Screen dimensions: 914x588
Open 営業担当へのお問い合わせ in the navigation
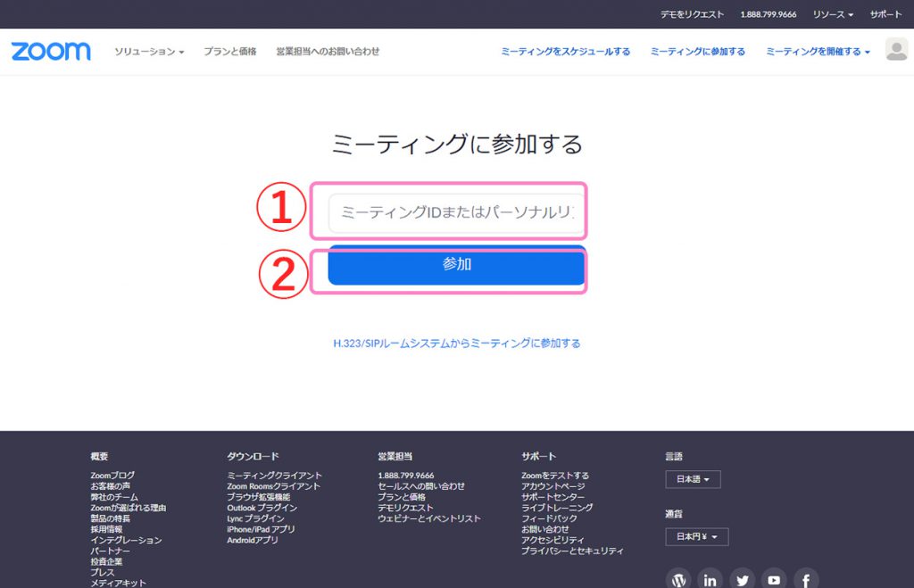pyautogui.click(x=328, y=51)
